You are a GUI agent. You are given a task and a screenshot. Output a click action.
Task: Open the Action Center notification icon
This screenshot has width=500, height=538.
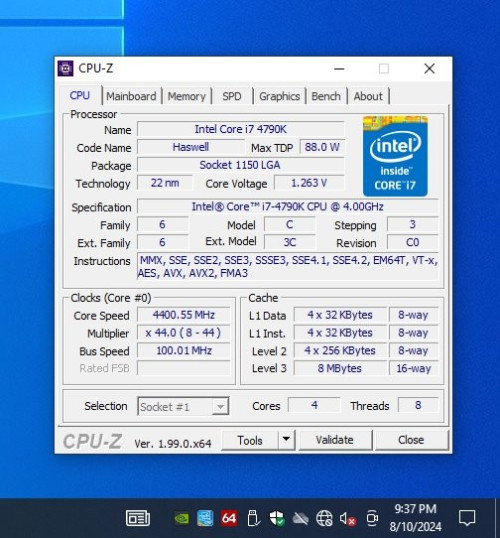coord(467,518)
